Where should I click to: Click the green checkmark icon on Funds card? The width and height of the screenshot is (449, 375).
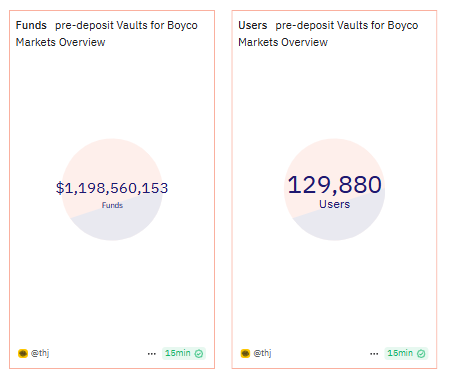coord(199,353)
